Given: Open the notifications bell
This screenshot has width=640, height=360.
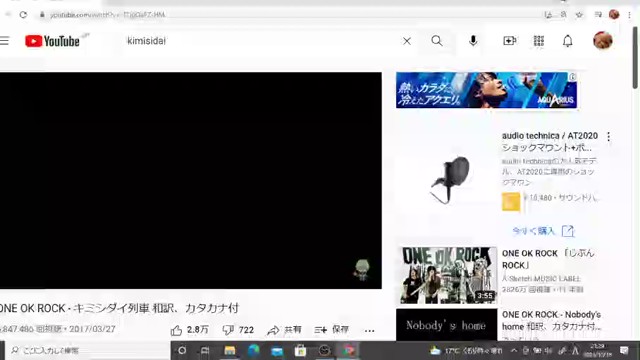Looking at the screenshot, I should pos(568,41).
